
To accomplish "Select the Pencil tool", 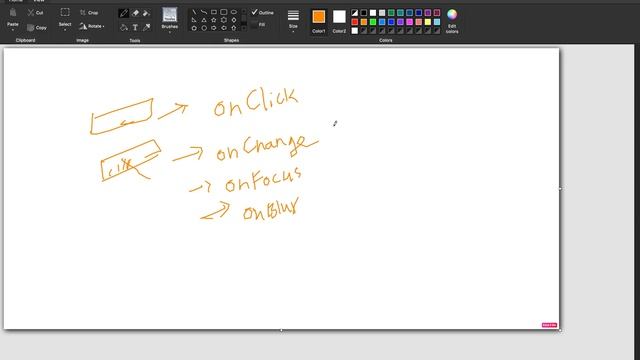I will pyautogui.click(x=124, y=13).
